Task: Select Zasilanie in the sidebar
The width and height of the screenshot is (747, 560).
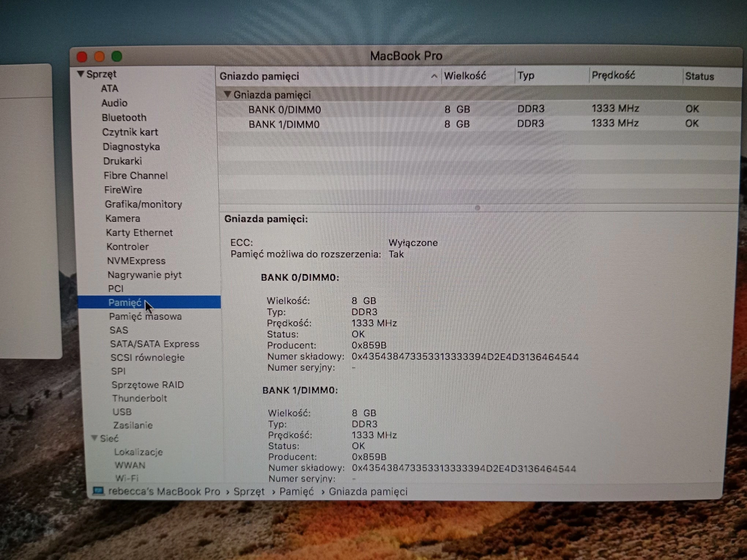Action: 134,425
